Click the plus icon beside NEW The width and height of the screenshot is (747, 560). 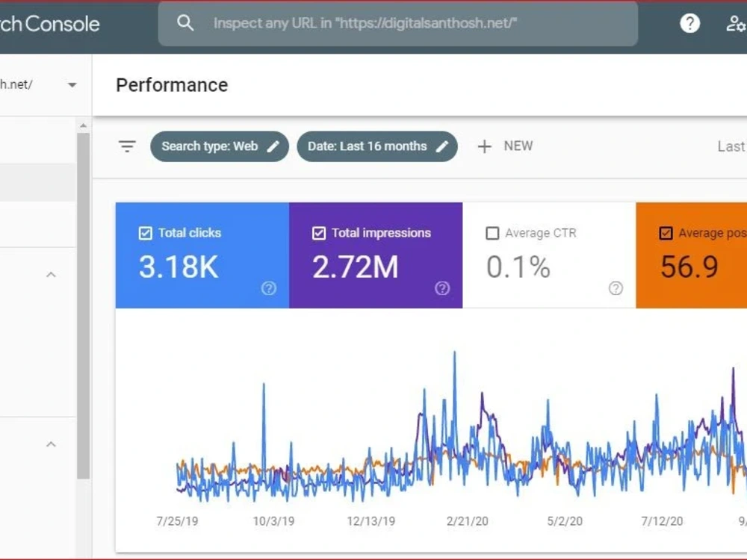coord(485,146)
